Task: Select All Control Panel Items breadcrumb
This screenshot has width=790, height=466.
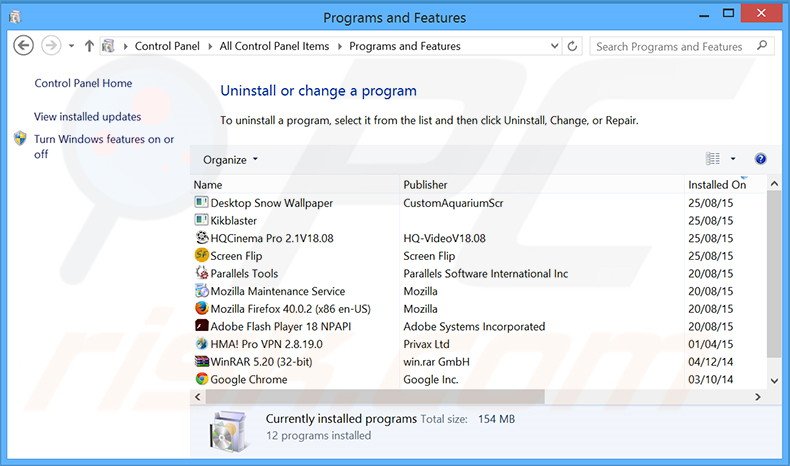Action: click(274, 46)
